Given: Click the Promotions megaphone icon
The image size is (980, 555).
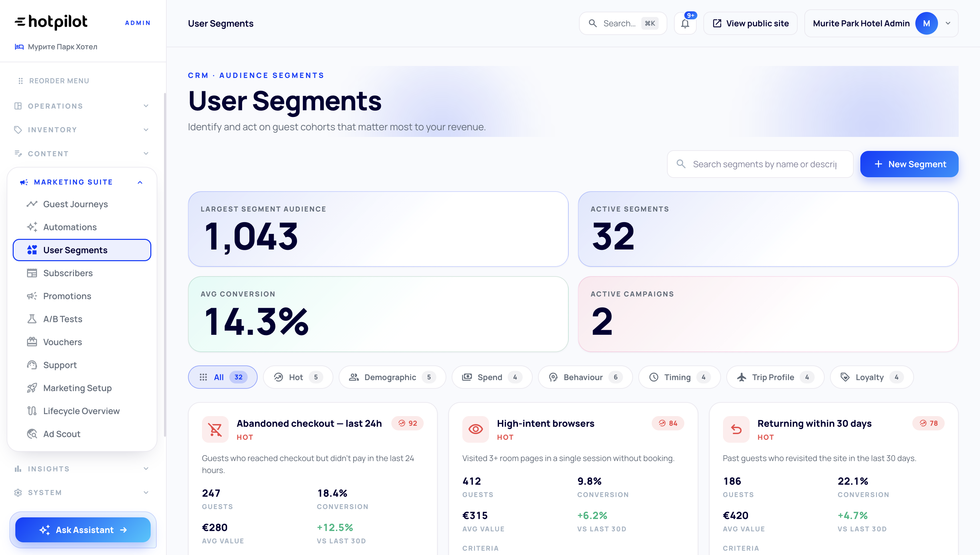Looking at the screenshot, I should coord(32,296).
